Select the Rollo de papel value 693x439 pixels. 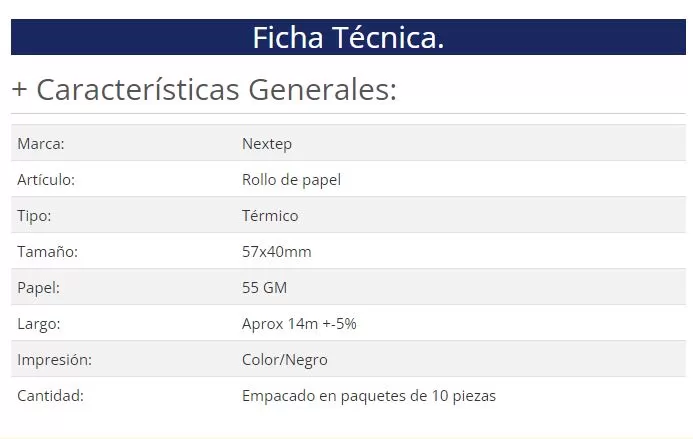click(x=291, y=180)
